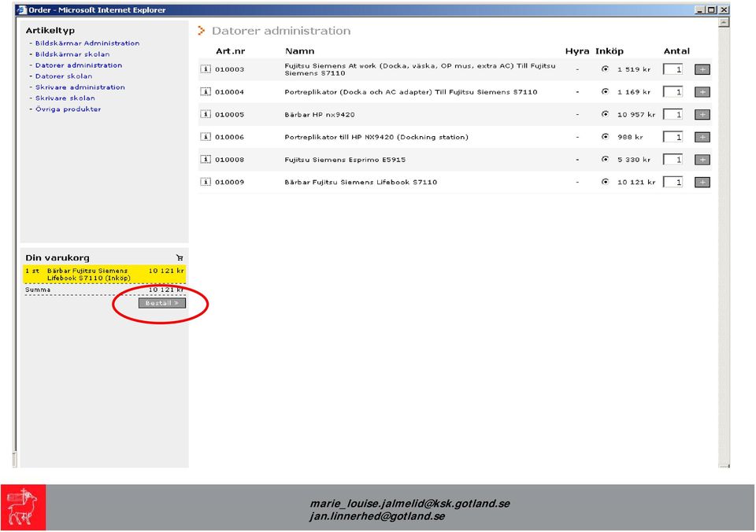Select Inköp radio for 5 330 kr item
This screenshot has width=756, height=532.
click(605, 160)
